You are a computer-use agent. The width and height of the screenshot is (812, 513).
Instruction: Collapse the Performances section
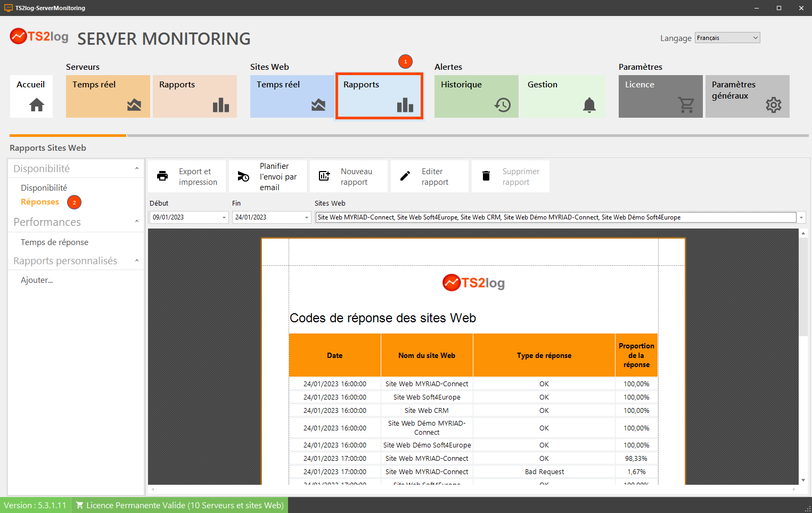[137, 222]
